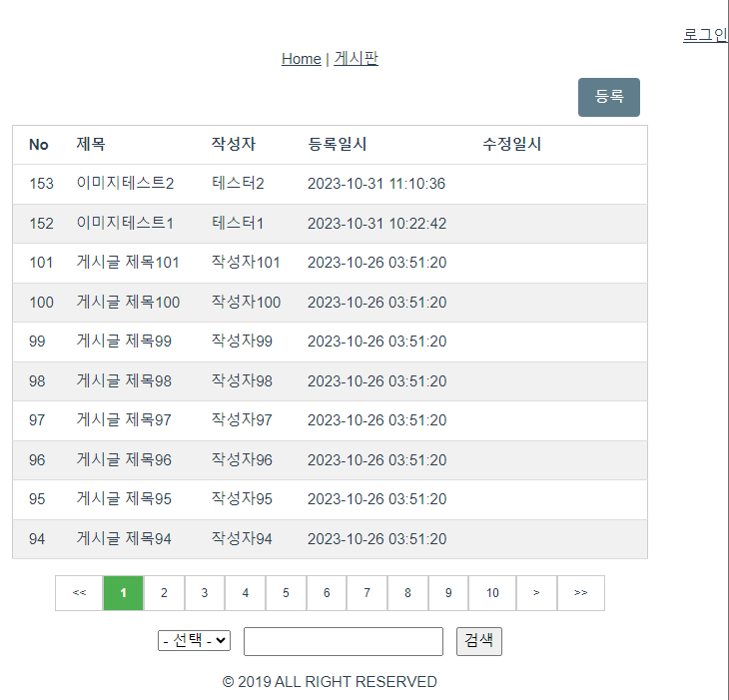Screen dimensions: 729x700
Task: Click row number 100
Action: tap(41, 303)
